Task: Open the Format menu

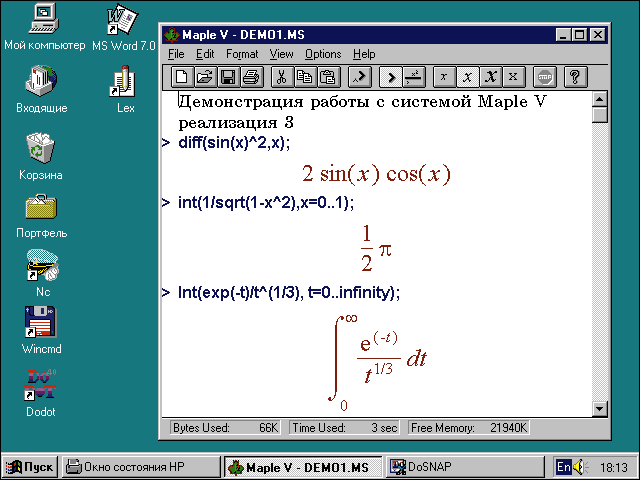Action: pyautogui.click(x=242, y=54)
